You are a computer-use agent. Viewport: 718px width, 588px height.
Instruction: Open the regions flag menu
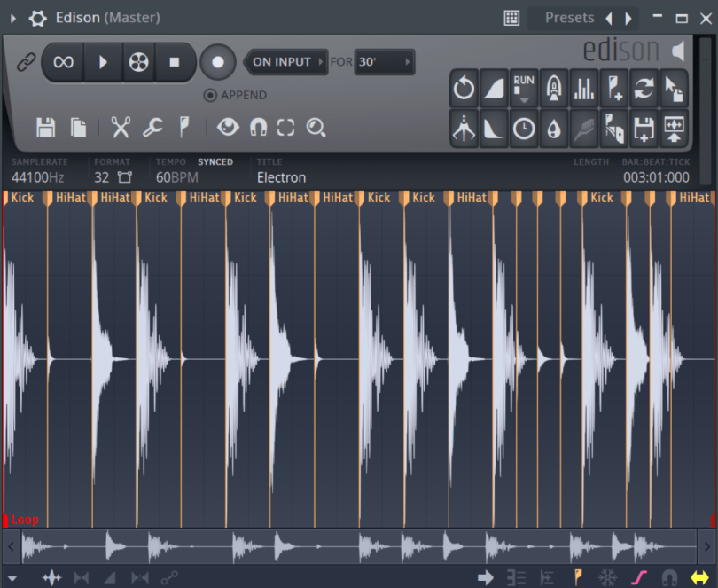click(184, 128)
